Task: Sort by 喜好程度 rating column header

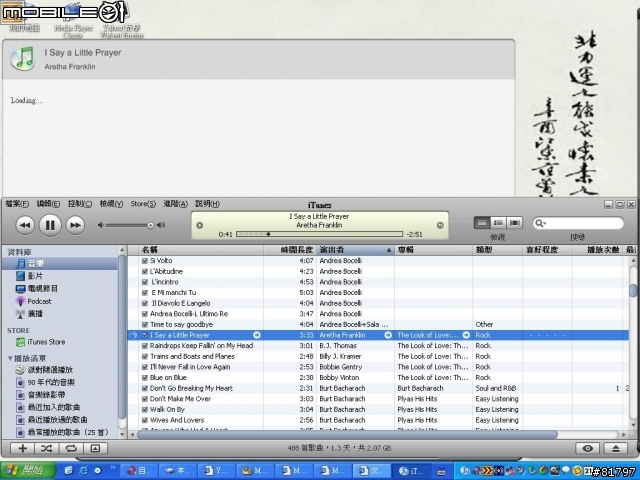Action: [x=547, y=250]
